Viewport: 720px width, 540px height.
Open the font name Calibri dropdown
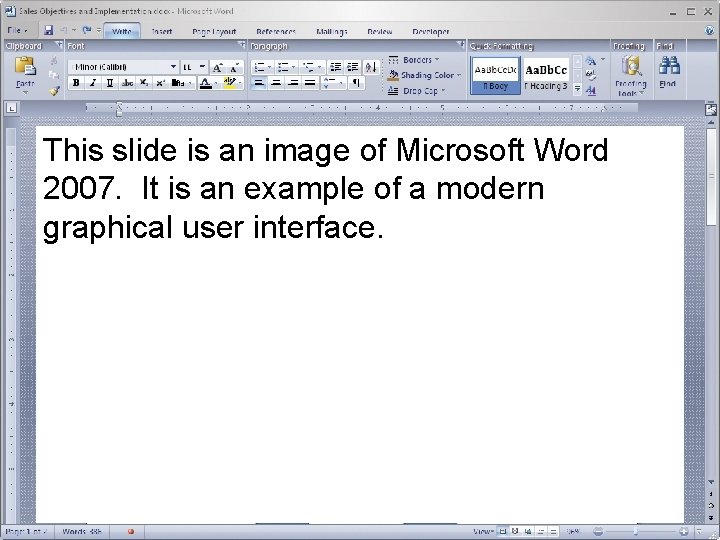coord(173,67)
